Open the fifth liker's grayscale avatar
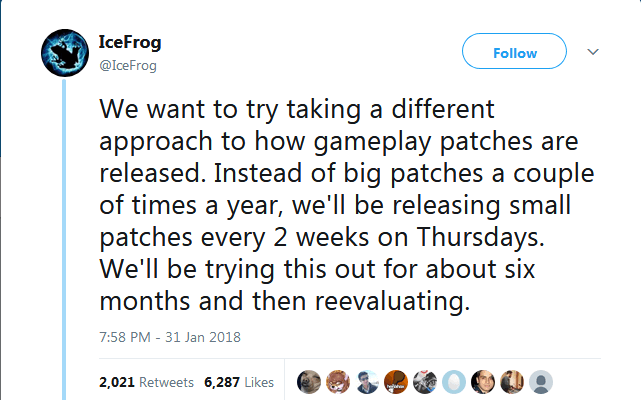The height and width of the screenshot is (400, 641). click(x=425, y=382)
